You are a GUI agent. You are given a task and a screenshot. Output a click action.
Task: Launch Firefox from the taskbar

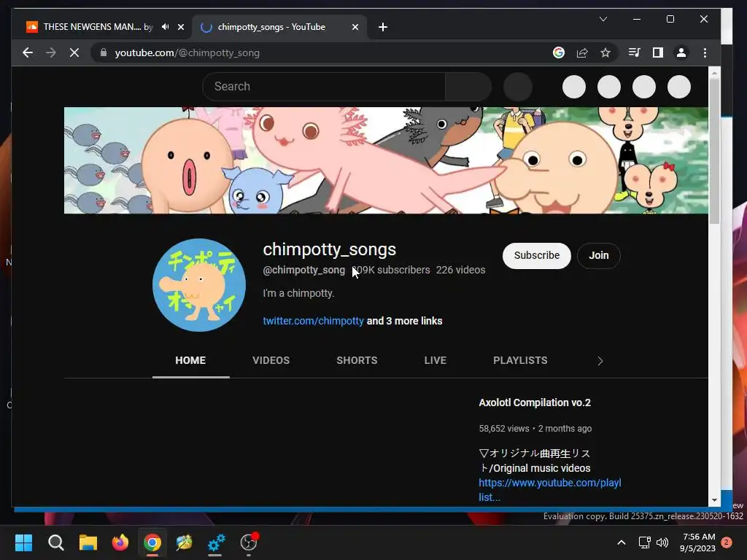120,542
